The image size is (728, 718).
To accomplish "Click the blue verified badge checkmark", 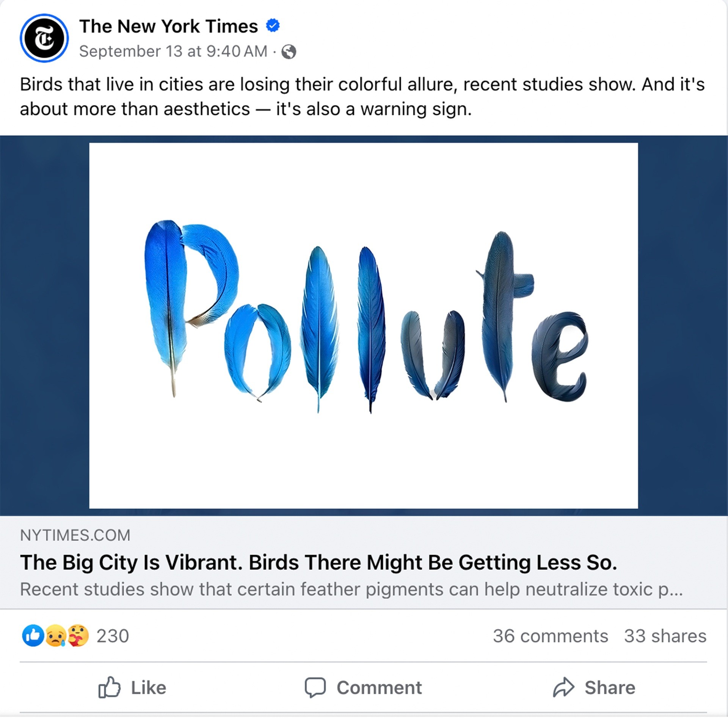I will point(273,26).
